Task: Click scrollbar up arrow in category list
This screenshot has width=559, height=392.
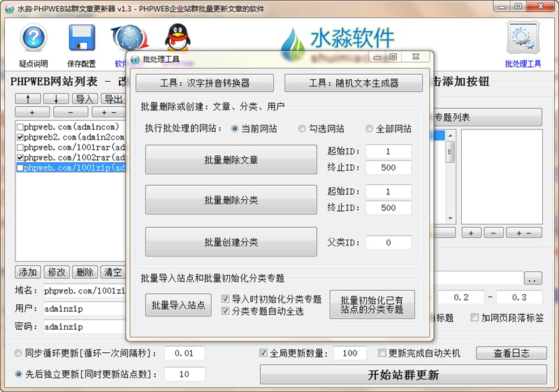Action: pos(450,136)
